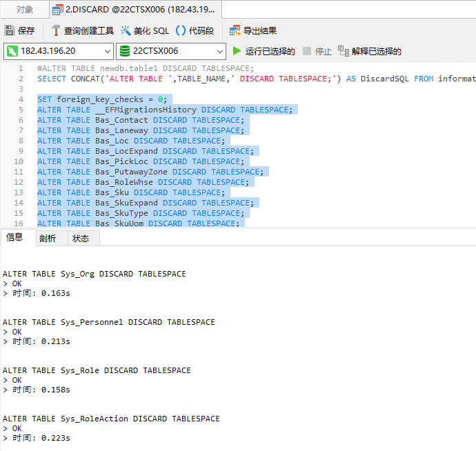The width and height of the screenshot is (476, 451).
Task: Click the query tab table icon
Action: coord(58,10)
